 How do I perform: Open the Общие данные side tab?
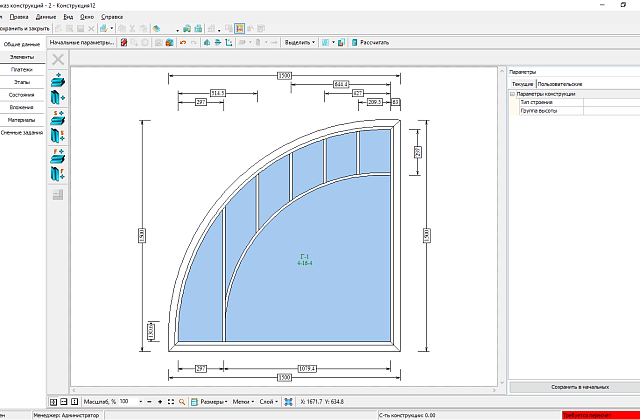coord(22,44)
